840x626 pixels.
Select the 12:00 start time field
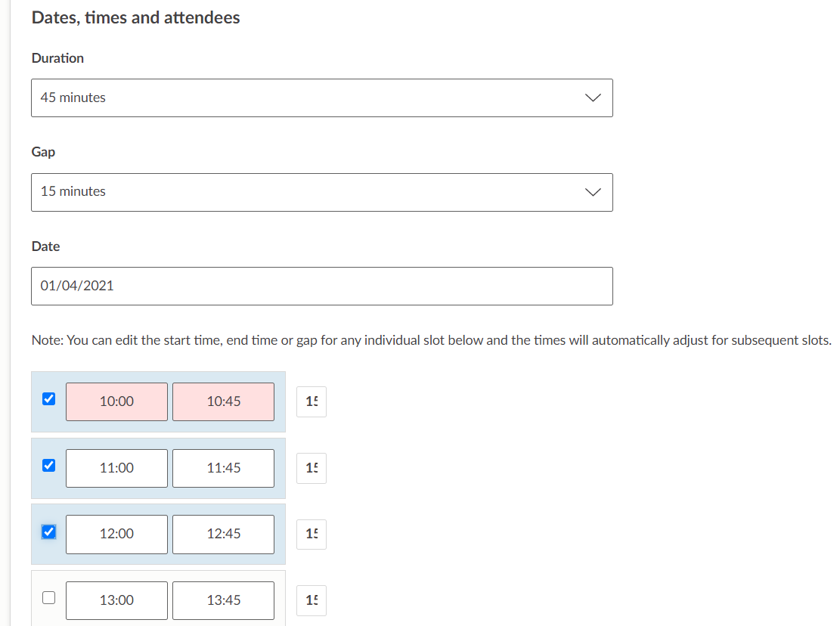click(116, 534)
